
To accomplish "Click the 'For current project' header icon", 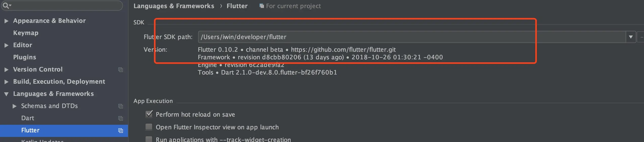I will 262,6.
